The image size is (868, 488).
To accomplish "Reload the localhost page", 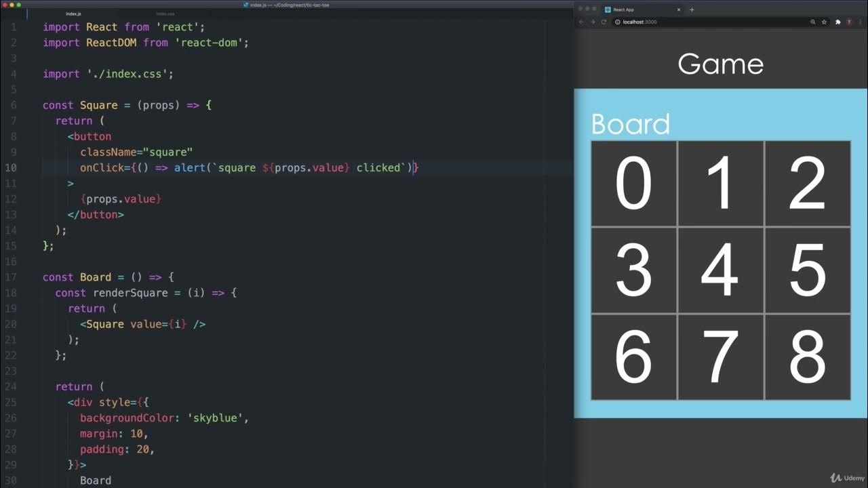I will [604, 22].
